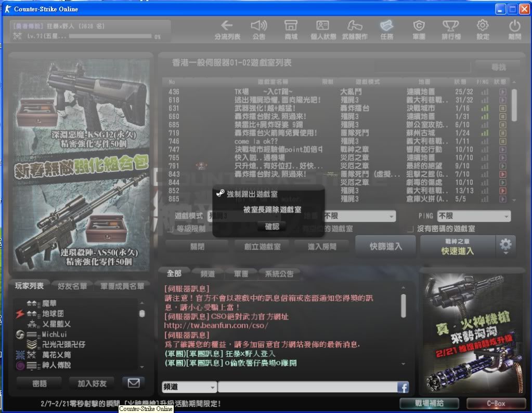Click the pause status icon of room 631

503,109
